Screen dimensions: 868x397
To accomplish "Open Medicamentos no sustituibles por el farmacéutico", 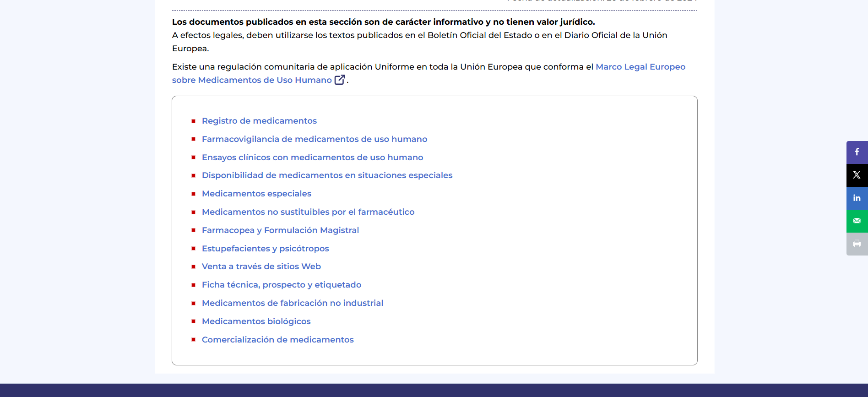I will [308, 212].
